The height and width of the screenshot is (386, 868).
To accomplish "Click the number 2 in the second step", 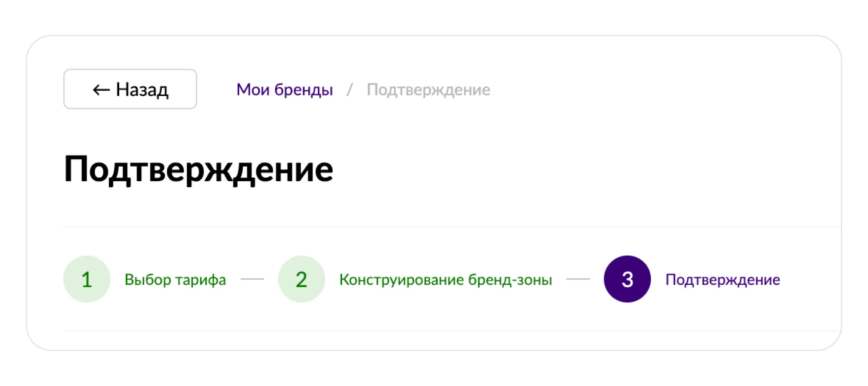I will (x=301, y=280).
